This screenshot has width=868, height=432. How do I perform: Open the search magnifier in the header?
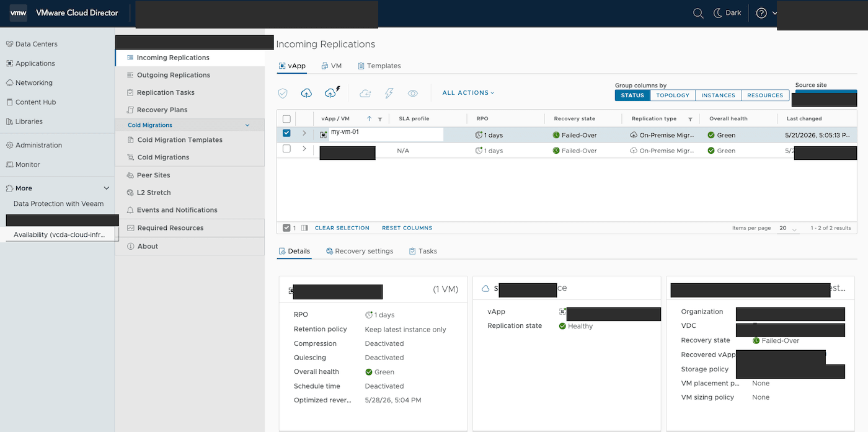click(x=698, y=13)
